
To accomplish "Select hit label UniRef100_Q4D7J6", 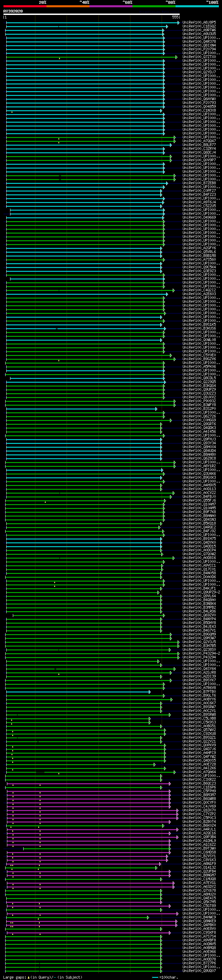I will (x=199, y=749).
